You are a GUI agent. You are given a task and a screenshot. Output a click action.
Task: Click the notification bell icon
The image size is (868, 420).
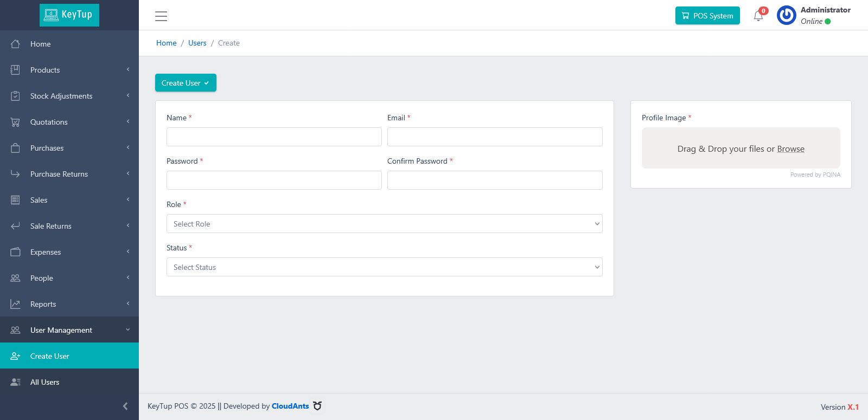coord(758,16)
